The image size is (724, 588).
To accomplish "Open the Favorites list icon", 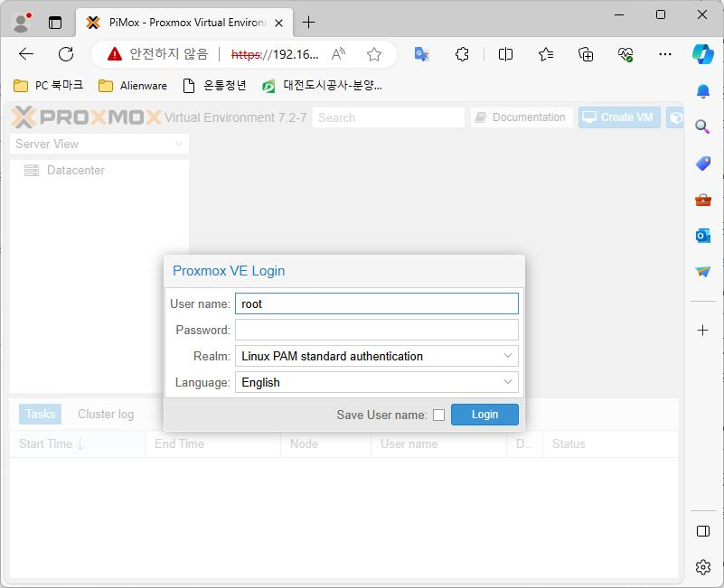I will coord(546,54).
